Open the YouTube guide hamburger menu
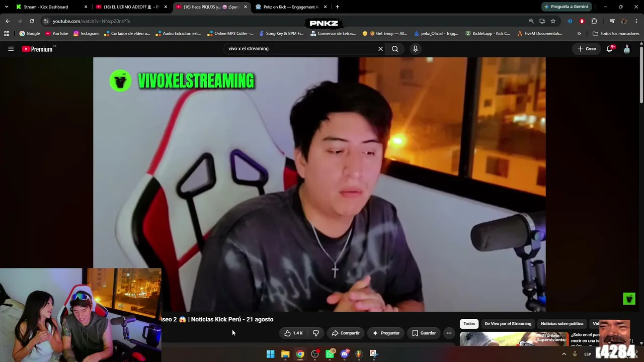Screen dimensions: 644x362 (11, 49)
